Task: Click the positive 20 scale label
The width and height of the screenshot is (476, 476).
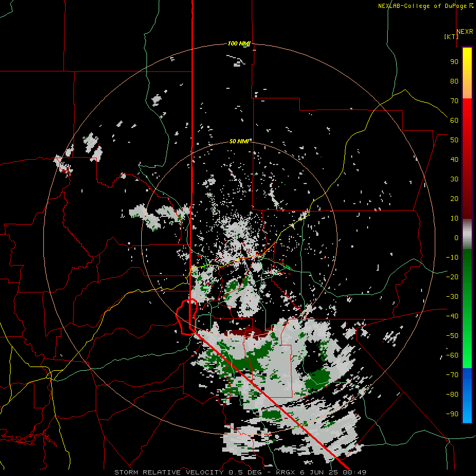Action: click(454, 198)
